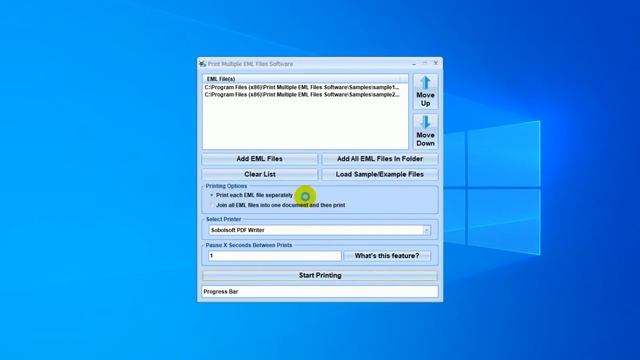Click the Add EML Files button

(x=260, y=159)
